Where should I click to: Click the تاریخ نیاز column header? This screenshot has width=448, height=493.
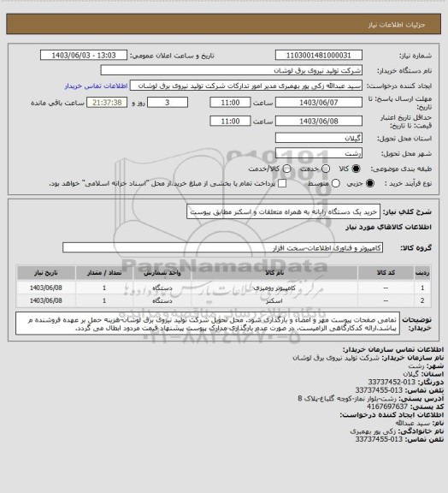46,272
